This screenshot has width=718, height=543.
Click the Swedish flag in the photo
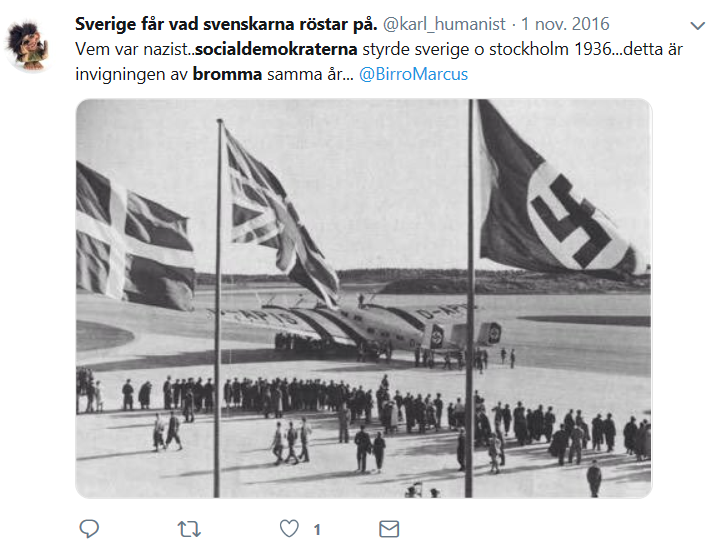135,237
